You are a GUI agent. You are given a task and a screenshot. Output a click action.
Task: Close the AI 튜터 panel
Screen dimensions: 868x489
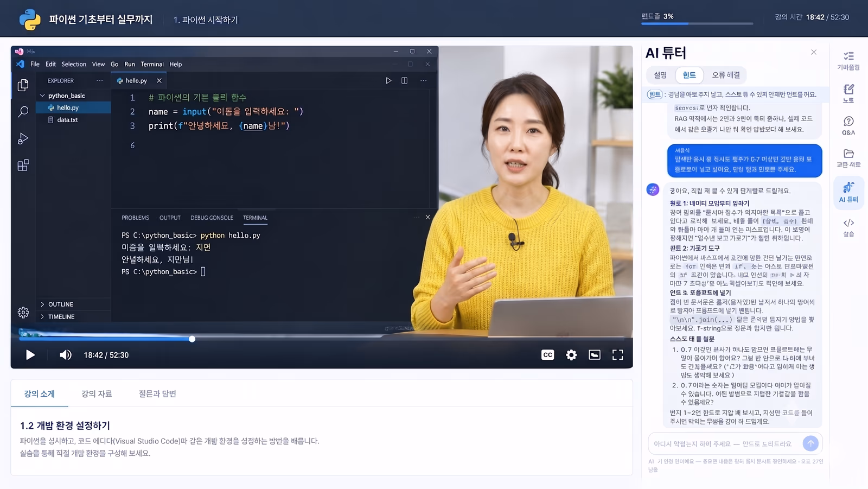[814, 52]
